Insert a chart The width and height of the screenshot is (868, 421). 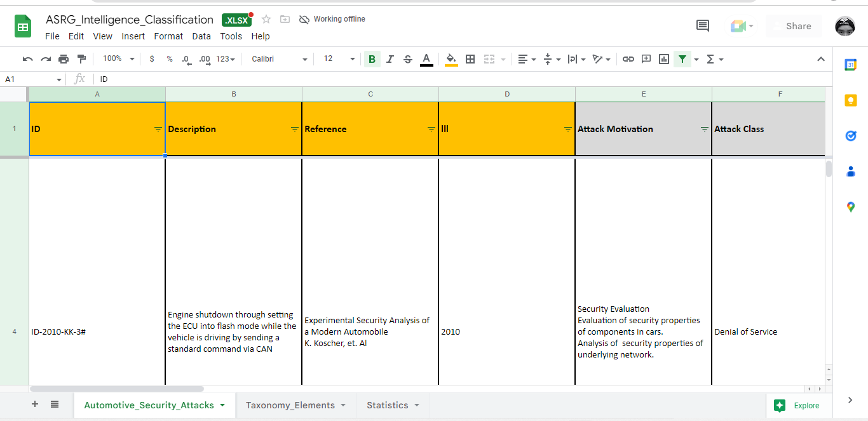(x=664, y=59)
